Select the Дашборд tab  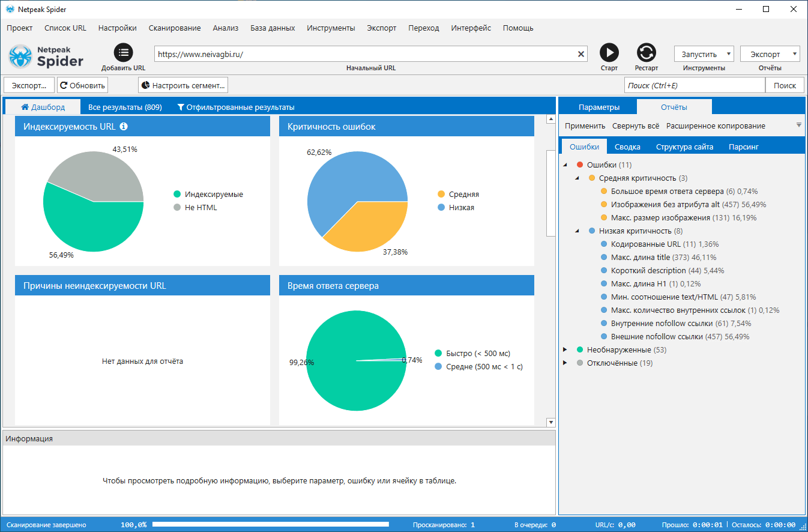[43, 107]
